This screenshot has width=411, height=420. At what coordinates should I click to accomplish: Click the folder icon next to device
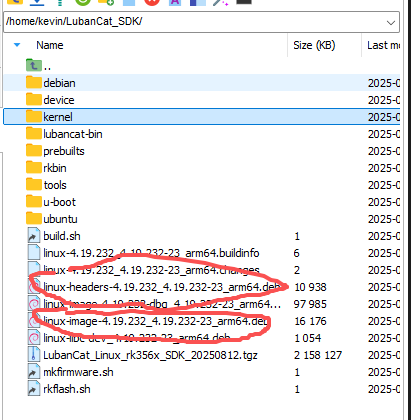pos(34,99)
